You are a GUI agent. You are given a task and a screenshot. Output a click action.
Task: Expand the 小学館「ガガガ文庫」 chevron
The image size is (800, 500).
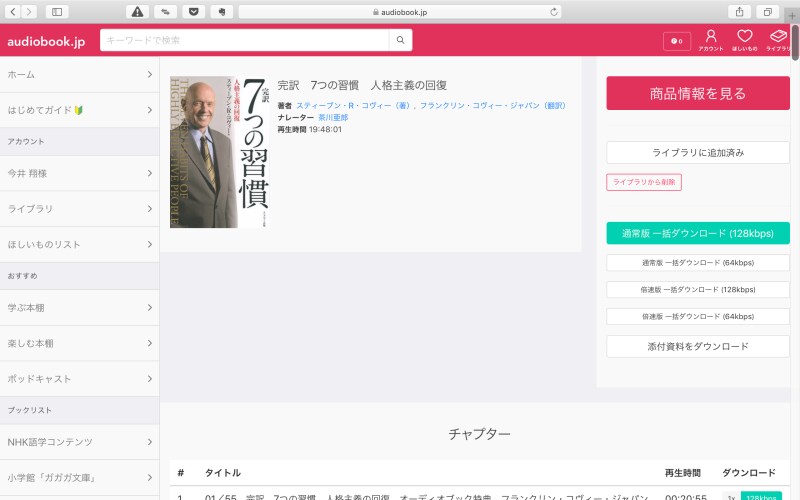pos(149,478)
